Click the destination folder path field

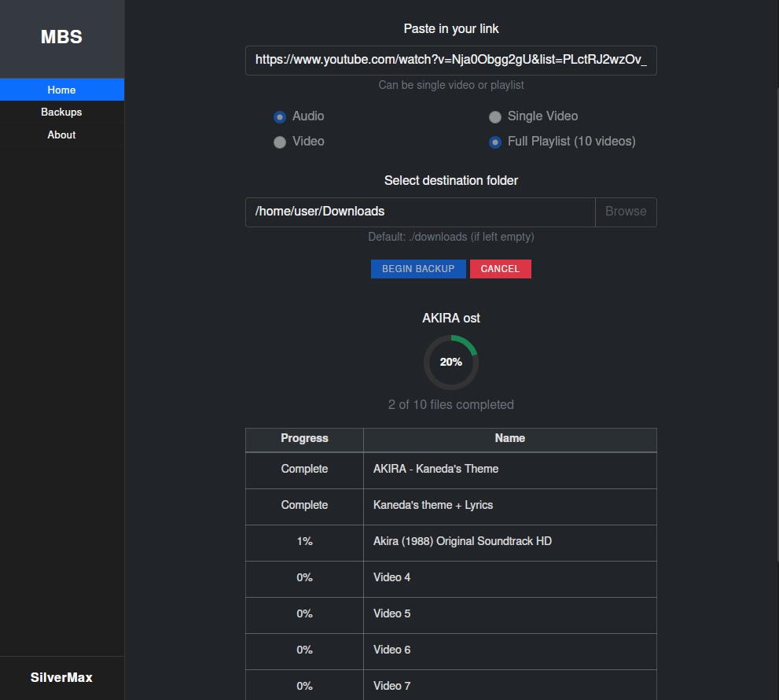421,212
